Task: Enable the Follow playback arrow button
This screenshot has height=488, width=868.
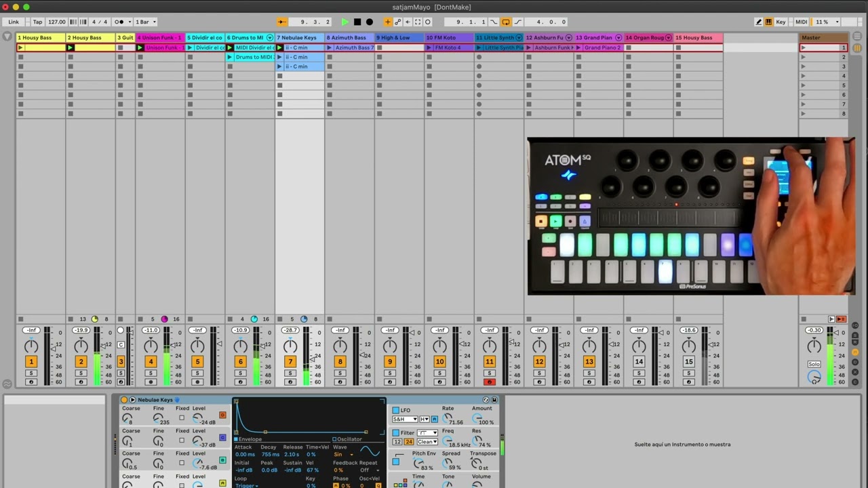Action: click(x=281, y=22)
